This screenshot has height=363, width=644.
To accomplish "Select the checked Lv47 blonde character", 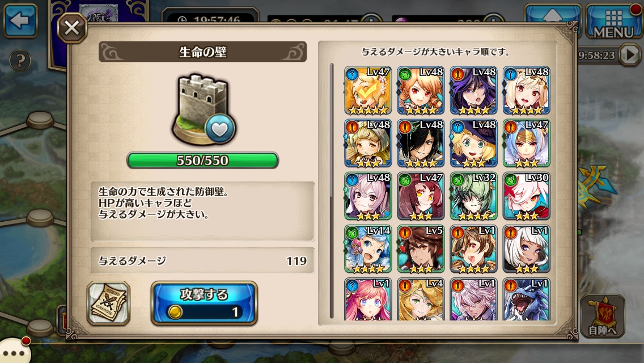I will point(367,90).
